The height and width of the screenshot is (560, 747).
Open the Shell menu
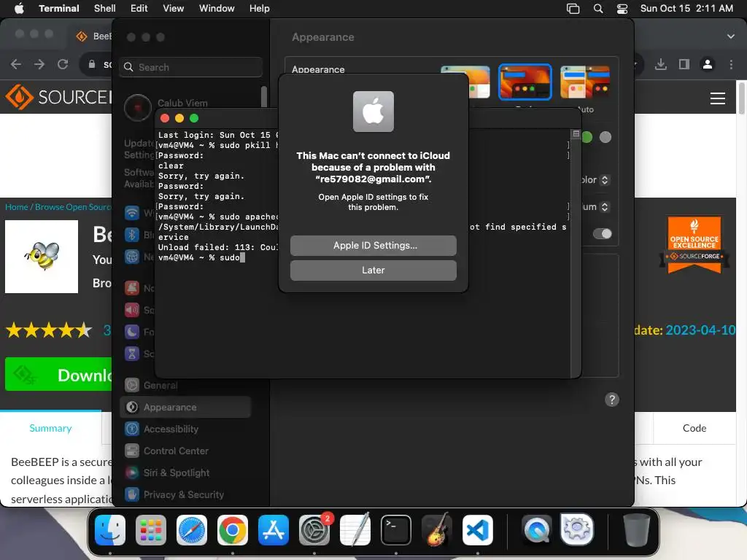(x=104, y=8)
